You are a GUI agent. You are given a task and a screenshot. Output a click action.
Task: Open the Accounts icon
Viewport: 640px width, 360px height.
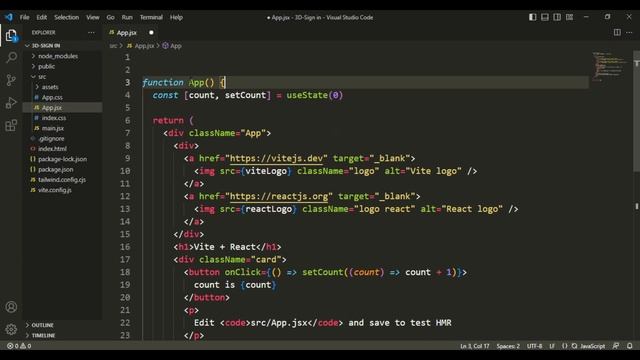pos(11,307)
